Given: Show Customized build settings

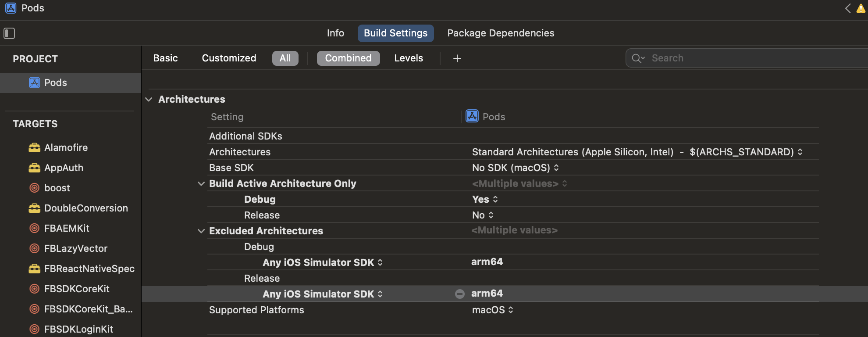Looking at the screenshot, I should click(x=229, y=58).
